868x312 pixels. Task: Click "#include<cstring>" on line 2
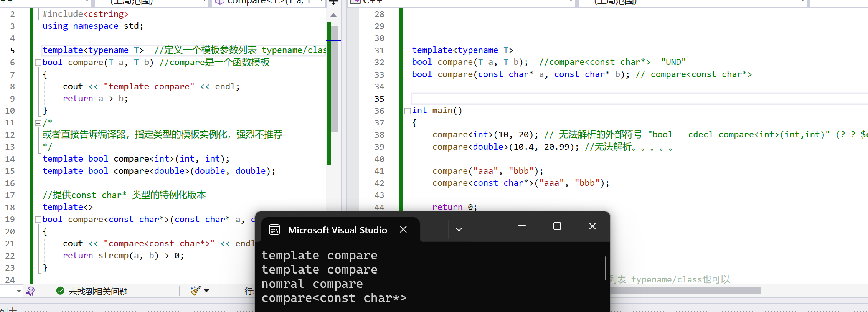[x=85, y=14]
